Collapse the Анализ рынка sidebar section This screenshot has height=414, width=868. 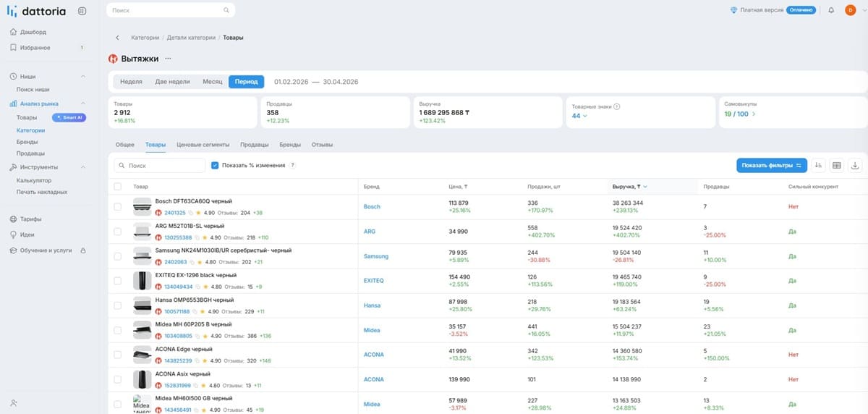click(x=83, y=104)
